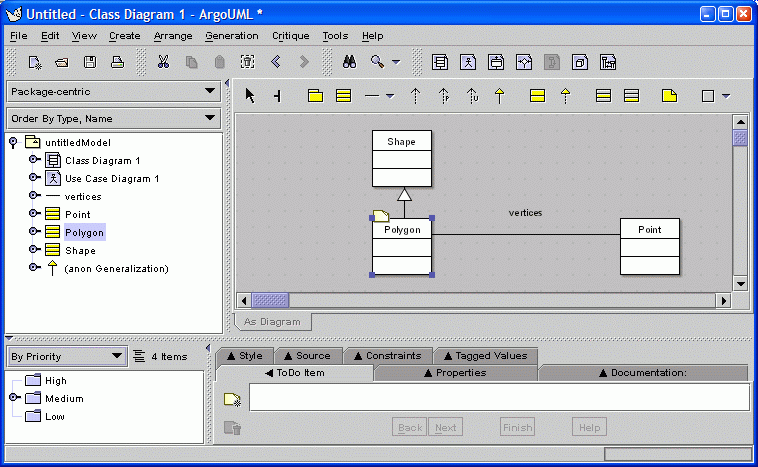Navigate back with left arrow icon

coord(276,62)
